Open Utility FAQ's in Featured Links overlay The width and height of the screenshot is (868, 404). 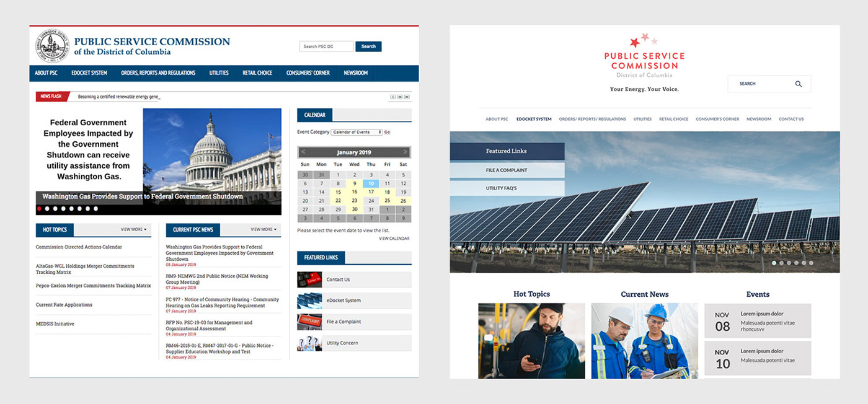[x=507, y=188]
